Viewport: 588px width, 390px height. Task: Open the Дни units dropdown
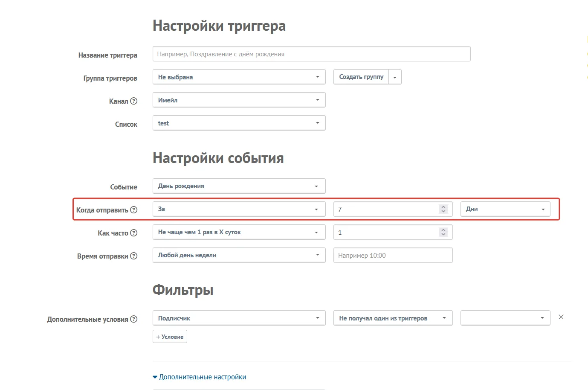click(x=505, y=209)
